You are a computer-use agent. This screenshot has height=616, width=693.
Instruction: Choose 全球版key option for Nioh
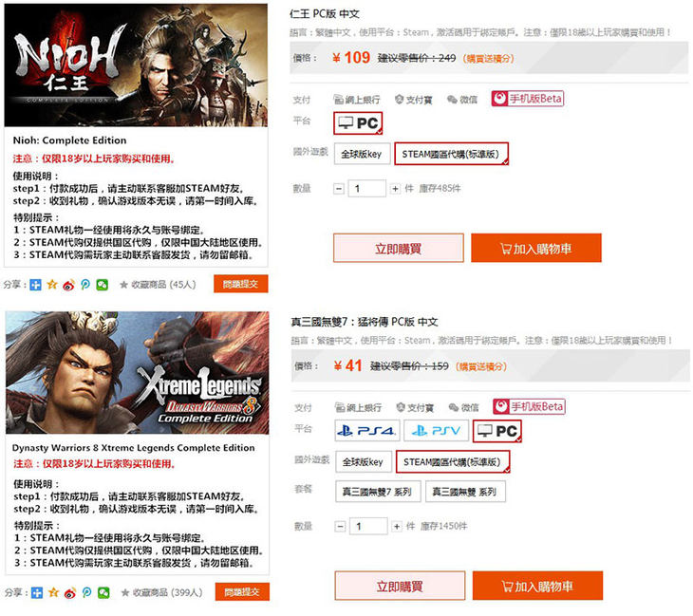[362, 154]
